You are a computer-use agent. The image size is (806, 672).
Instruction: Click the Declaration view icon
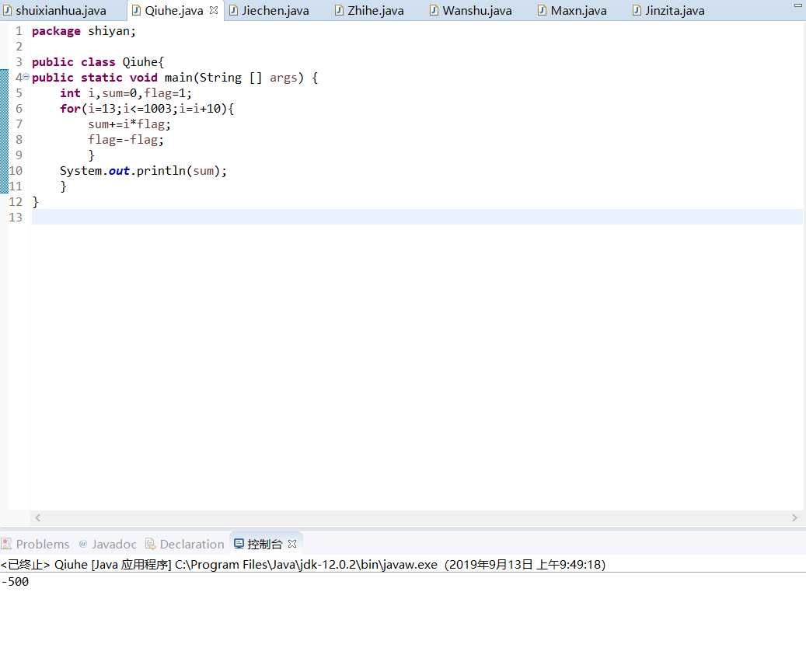151,544
